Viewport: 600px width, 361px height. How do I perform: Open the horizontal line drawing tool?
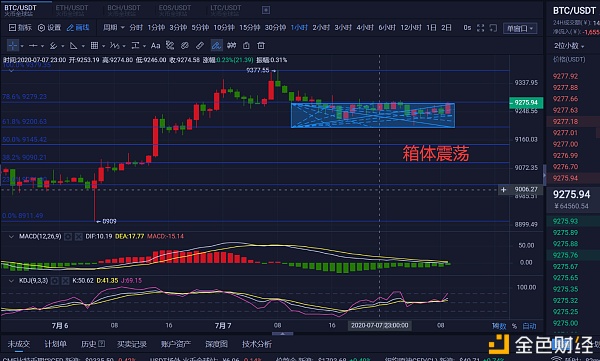(x=33, y=46)
